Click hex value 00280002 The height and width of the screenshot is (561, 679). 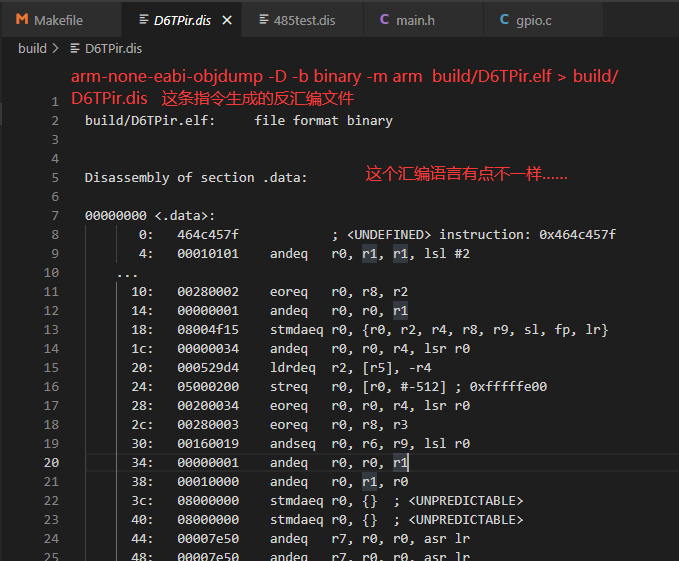[x=208, y=292]
